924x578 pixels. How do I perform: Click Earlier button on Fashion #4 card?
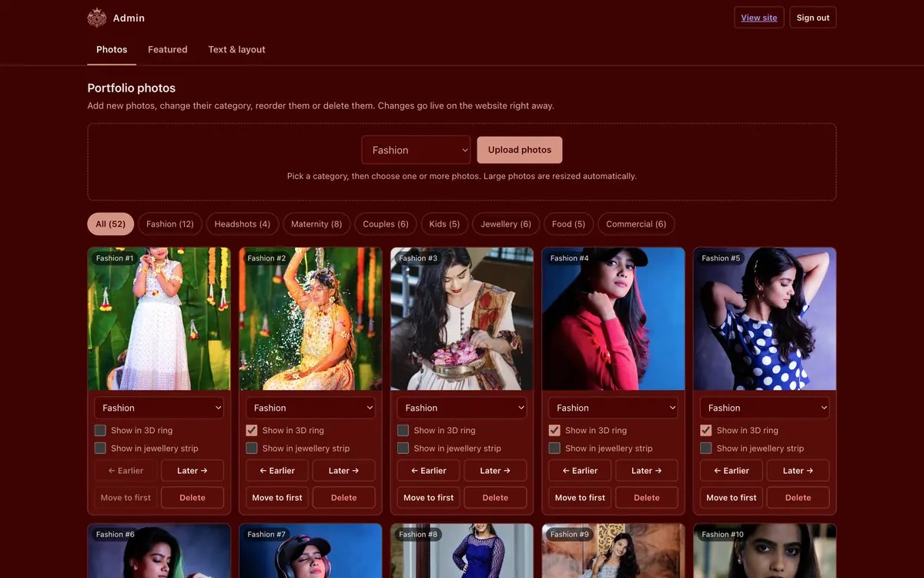point(580,471)
